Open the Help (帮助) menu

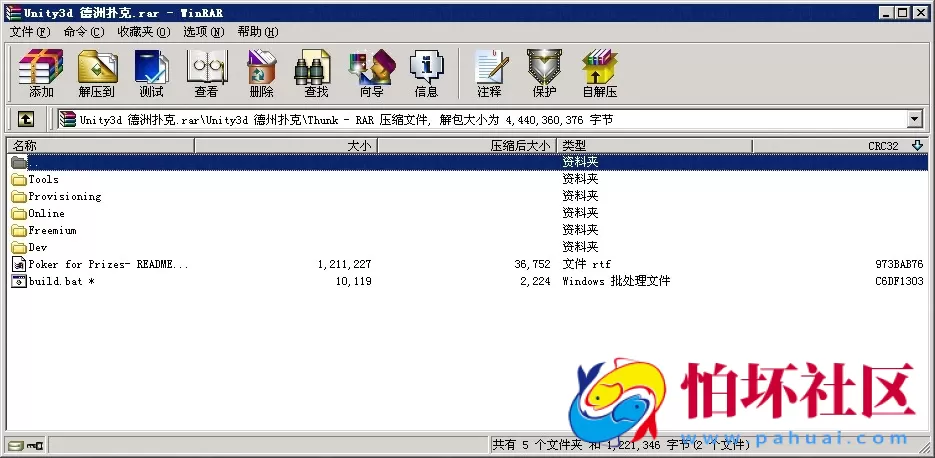[x=258, y=32]
